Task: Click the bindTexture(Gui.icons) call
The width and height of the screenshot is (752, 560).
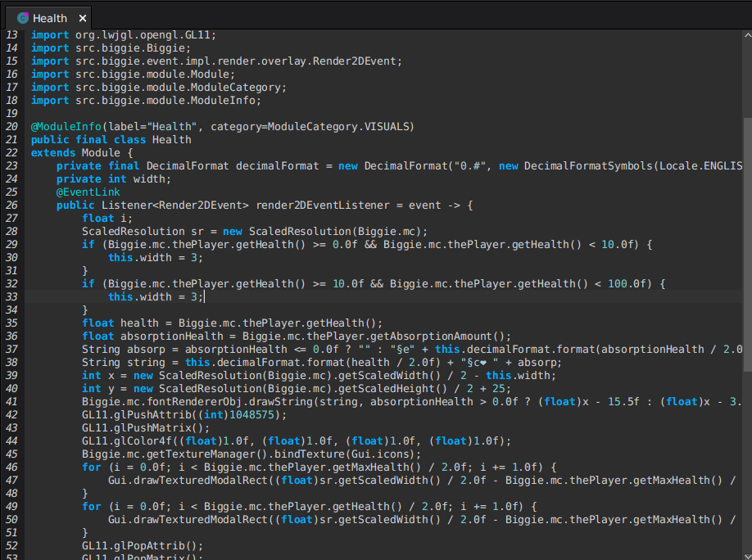Action: (328, 454)
